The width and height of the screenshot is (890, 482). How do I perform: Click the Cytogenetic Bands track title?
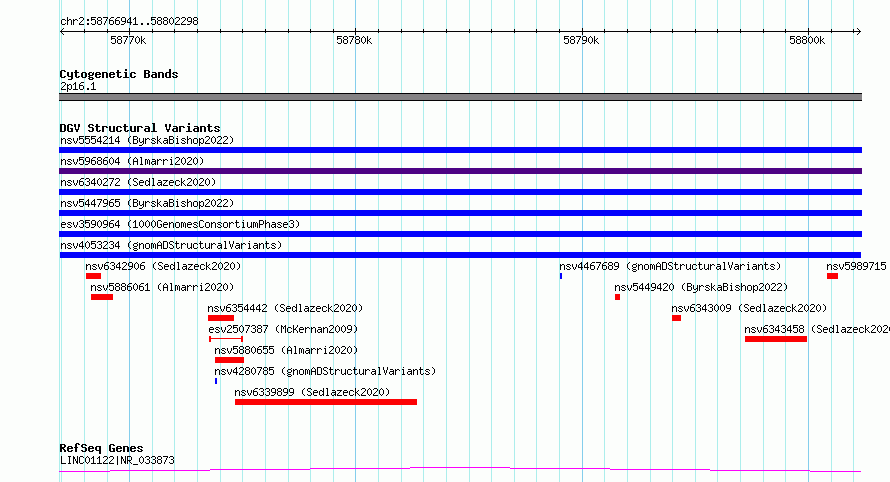[x=119, y=74]
